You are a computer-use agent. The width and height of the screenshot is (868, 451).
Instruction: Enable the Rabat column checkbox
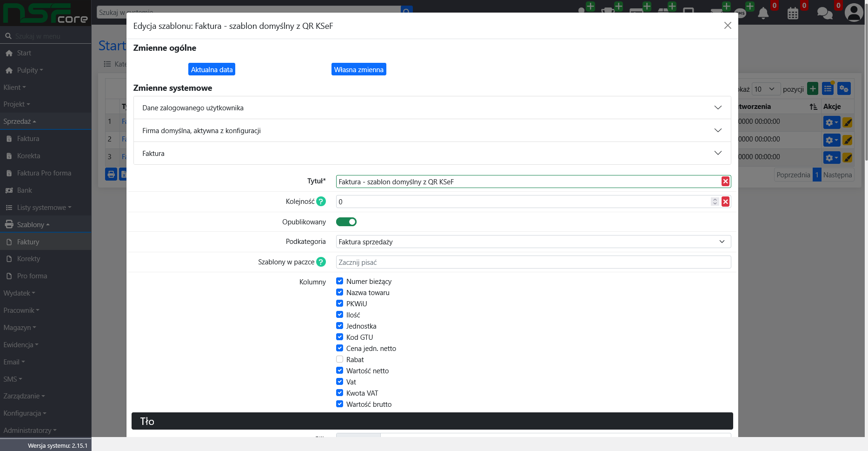340,359
